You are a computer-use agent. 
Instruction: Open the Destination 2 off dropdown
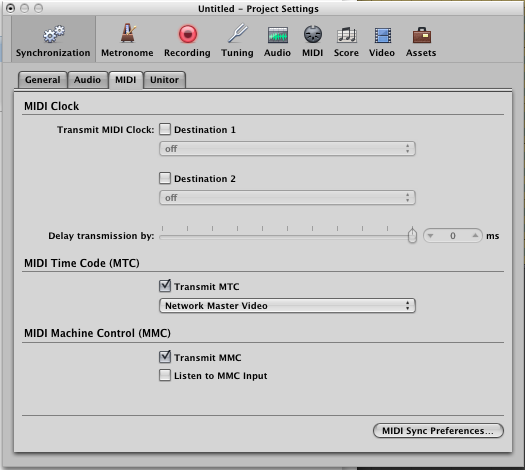pos(287,198)
